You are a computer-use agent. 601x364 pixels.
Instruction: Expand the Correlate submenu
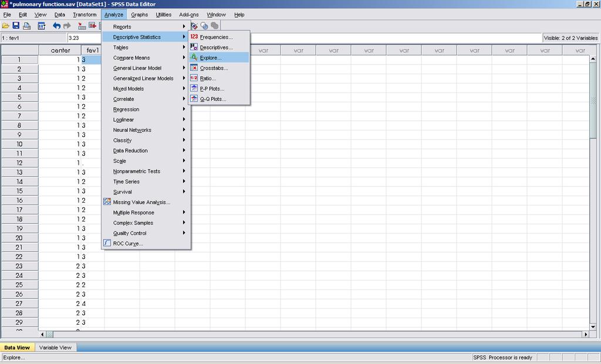(146, 99)
